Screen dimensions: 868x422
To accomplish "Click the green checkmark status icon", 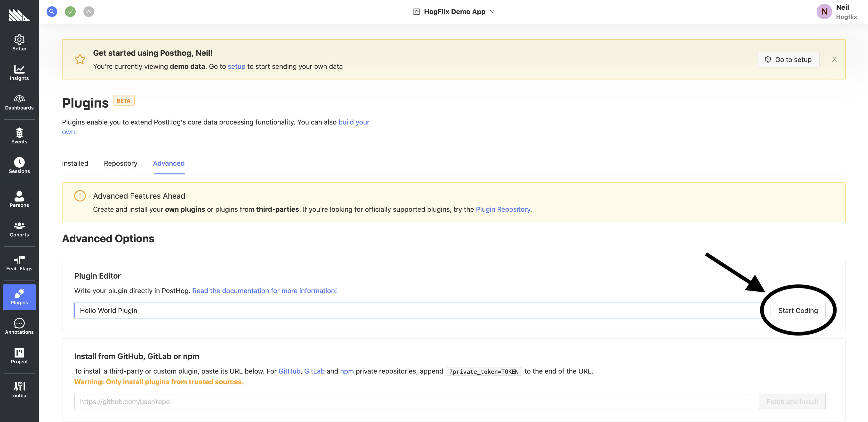I will click(x=70, y=12).
